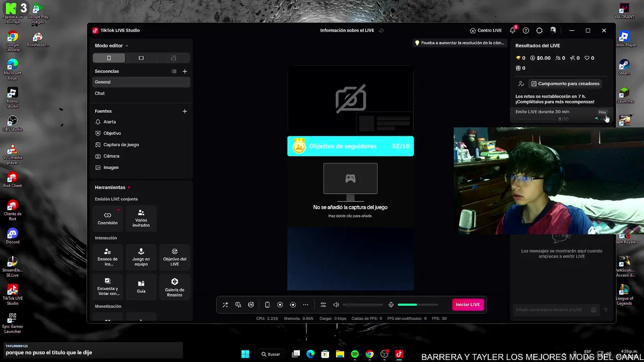Viewport: 644px width, 362px height.
Task: Open the settings gear in title bar
Action: (x=539, y=31)
